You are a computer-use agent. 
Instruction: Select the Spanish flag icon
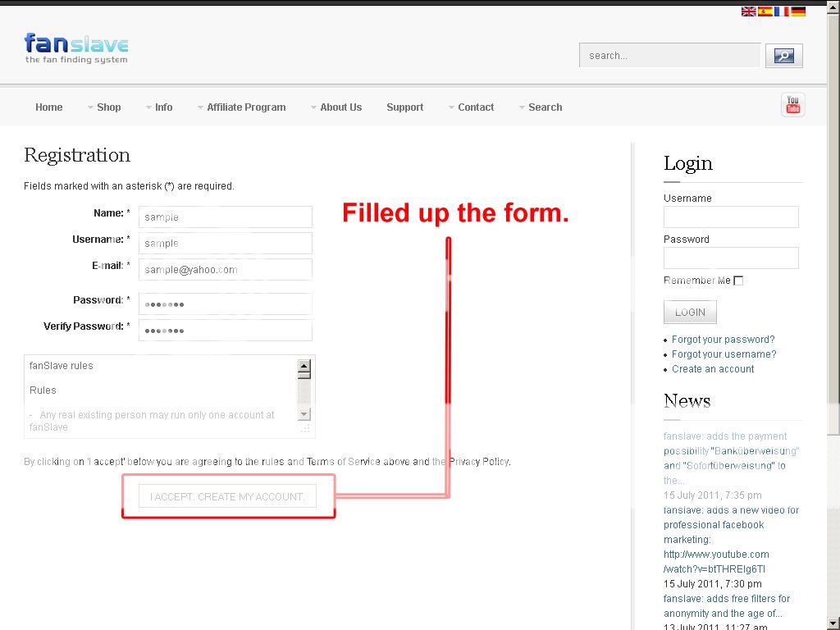pos(765,11)
